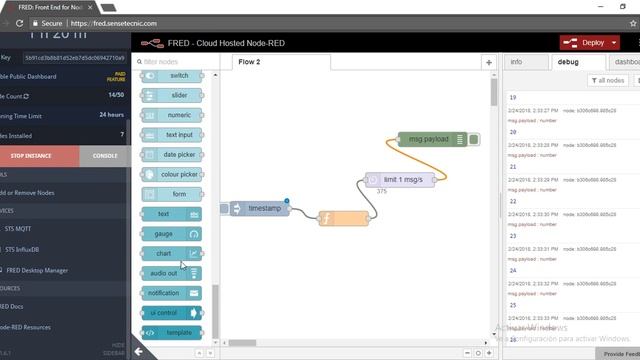Switch to the Flow 2 tab
This screenshot has height=360, width=640.
pyautogui.click(x=281, y=62)
